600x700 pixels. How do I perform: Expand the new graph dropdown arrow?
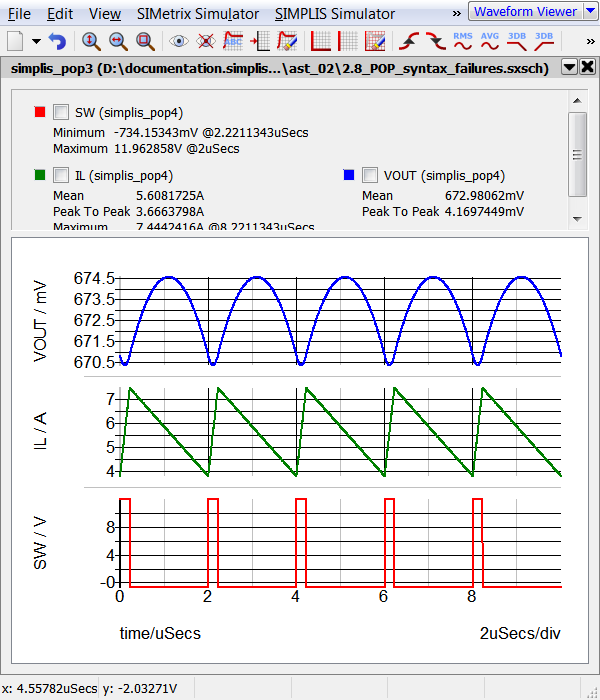coord(36,41)
